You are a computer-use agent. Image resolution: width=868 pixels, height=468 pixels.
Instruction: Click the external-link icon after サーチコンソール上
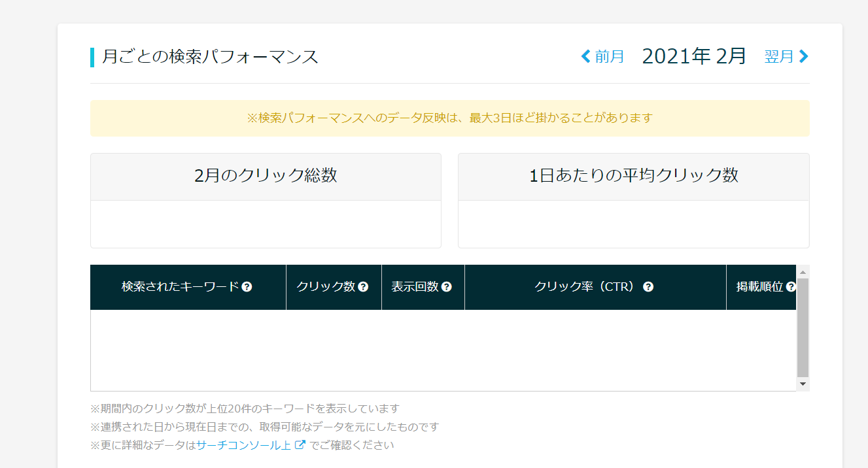coord(300,445)
